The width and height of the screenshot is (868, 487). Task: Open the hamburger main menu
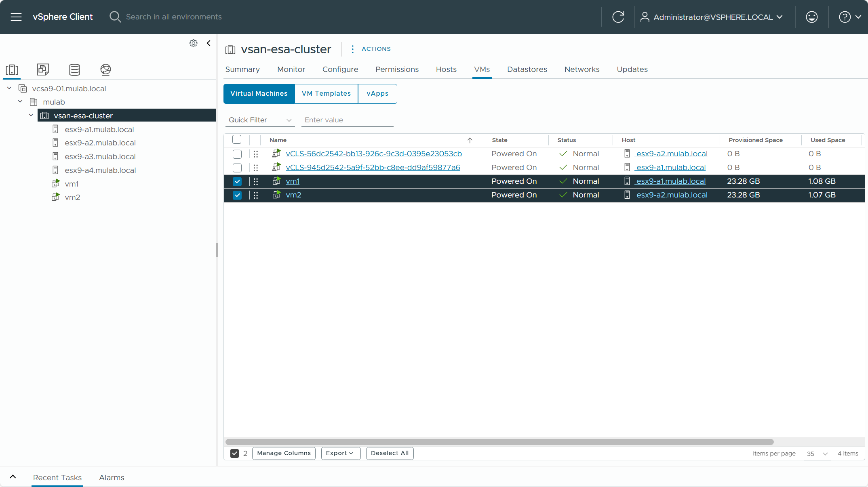pos(16,17)
